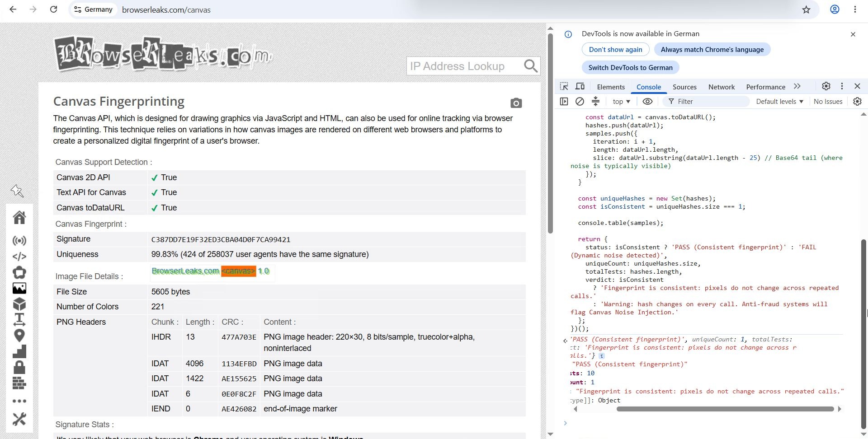This screenshot has width=868, height=439.
Task: Open Chrome's three-dot menu
Action: point(855,9)
